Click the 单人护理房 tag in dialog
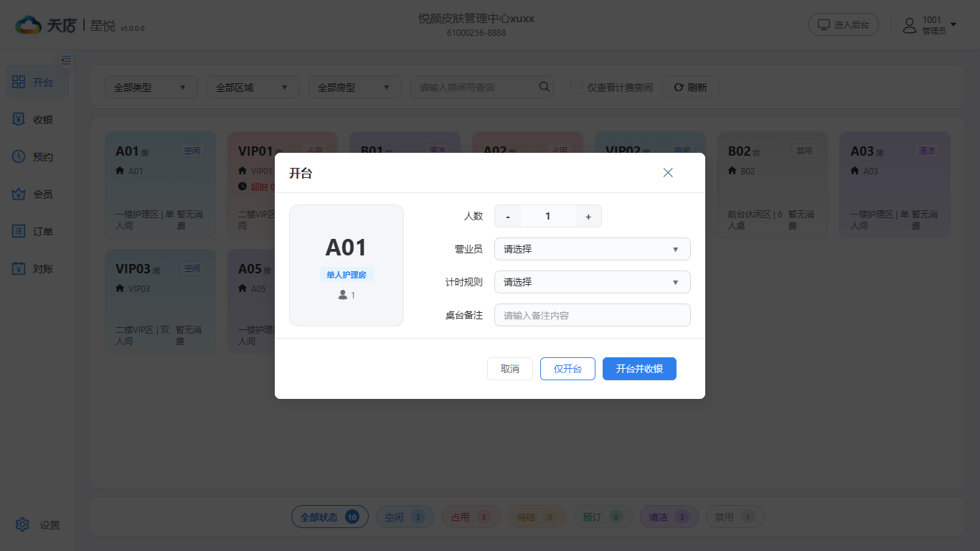 [347, 275]
